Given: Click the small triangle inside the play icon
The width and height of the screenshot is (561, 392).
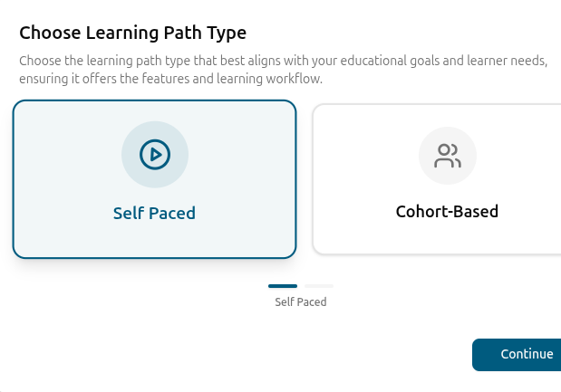Looking at the screenshot, I should tap(156, 155).
